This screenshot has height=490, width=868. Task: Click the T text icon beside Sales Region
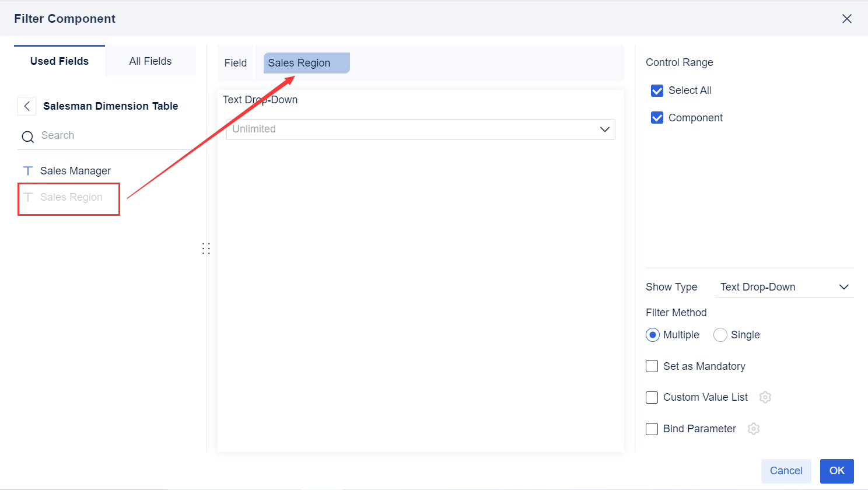click(27, 197)
